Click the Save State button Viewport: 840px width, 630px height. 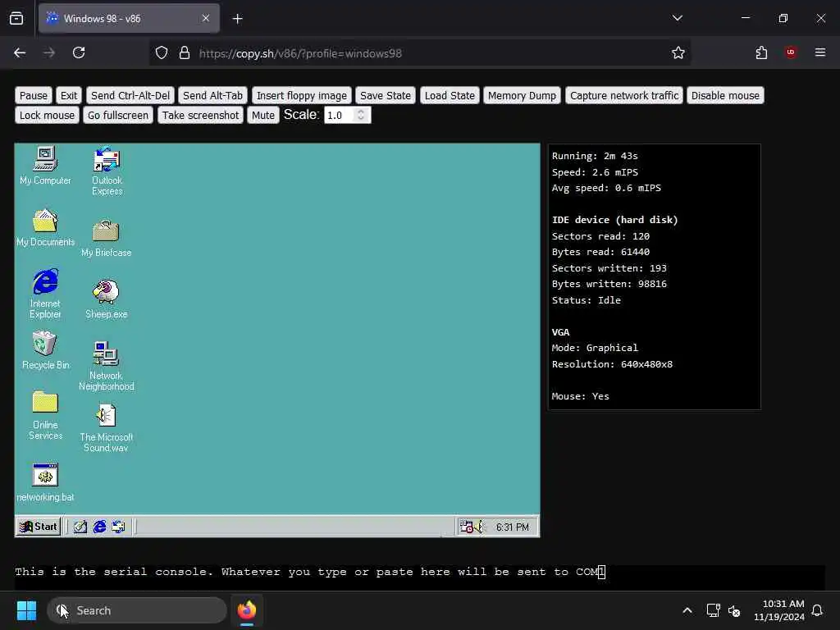(x=386, y=95)
